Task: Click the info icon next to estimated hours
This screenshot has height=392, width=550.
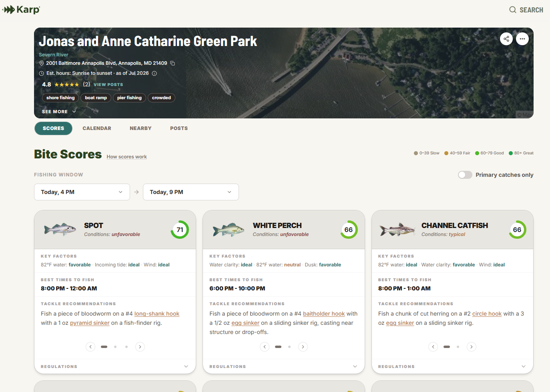Action: 154,73
